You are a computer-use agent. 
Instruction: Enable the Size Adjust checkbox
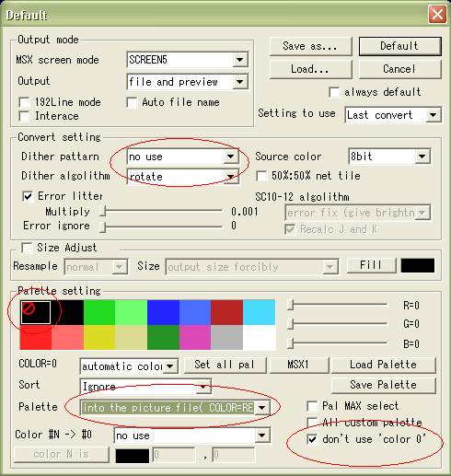pos(27,248)
